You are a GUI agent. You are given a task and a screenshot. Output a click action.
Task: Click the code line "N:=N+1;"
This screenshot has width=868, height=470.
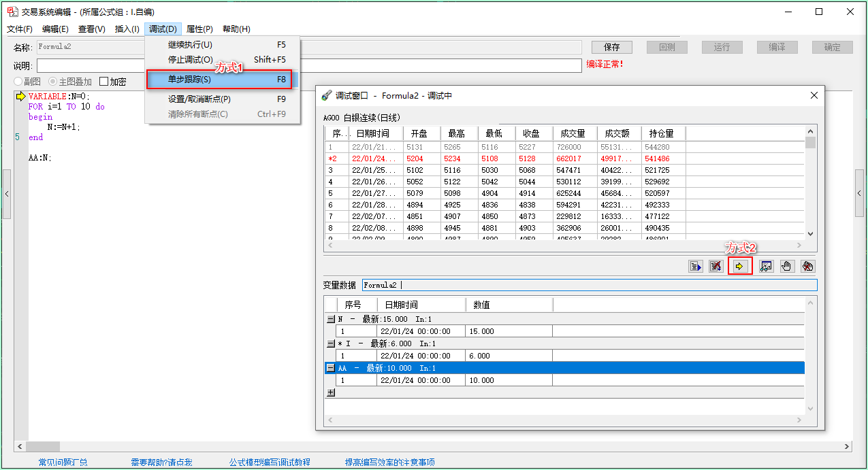(64, 127)
